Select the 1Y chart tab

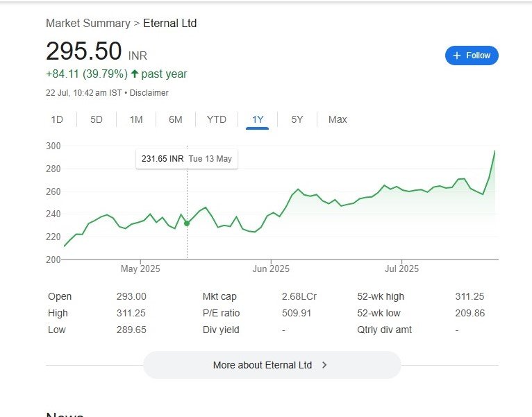tap(258, 119)
